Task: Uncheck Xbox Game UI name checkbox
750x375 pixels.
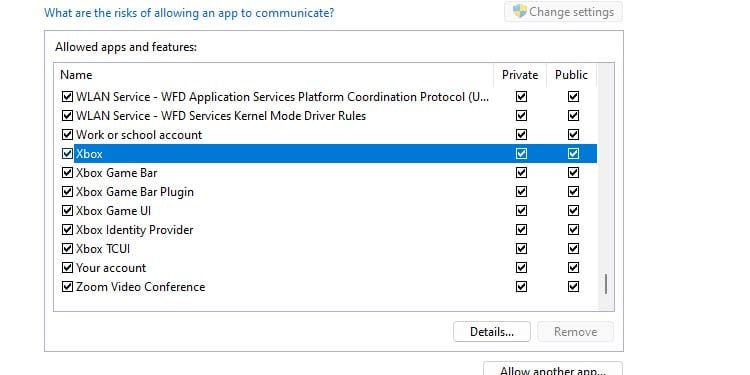Action: coord(67,210)
